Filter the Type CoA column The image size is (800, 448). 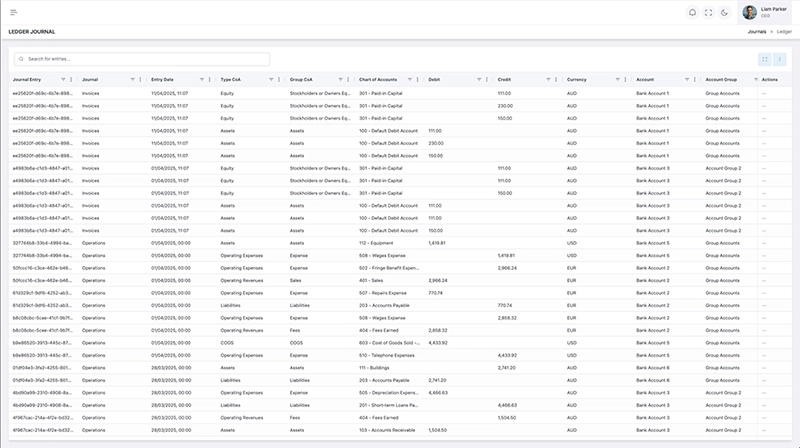(x=271, y=80)
